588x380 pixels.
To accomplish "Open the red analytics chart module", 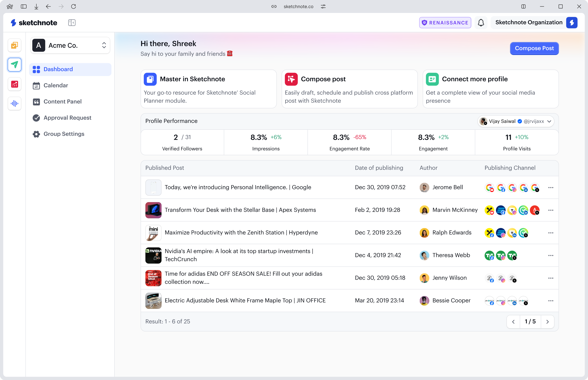I will click(x=14, y=84).
